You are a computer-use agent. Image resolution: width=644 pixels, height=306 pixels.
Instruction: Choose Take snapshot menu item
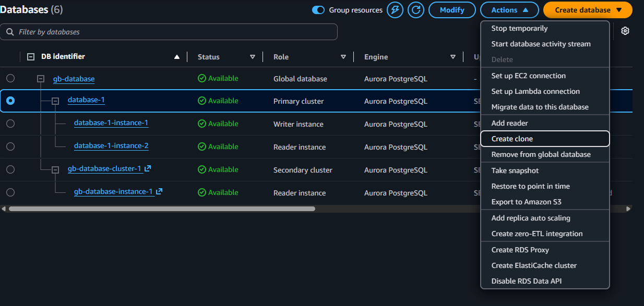click(x=545, y=170)
